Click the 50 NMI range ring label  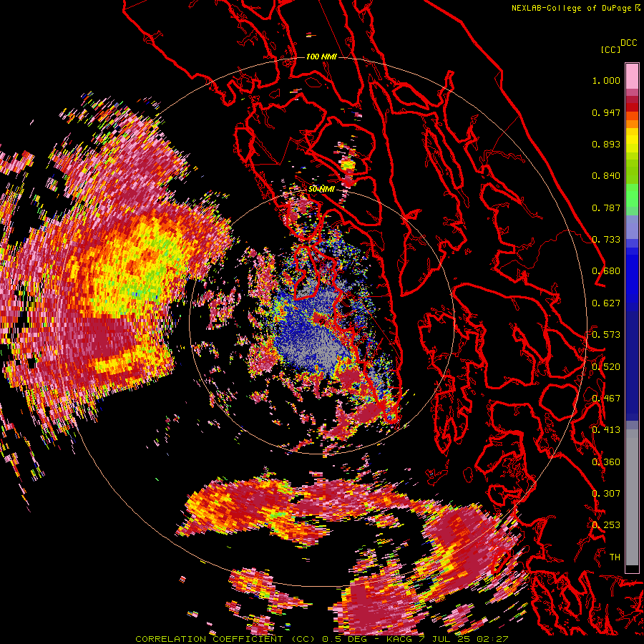[x=321, y=190]
